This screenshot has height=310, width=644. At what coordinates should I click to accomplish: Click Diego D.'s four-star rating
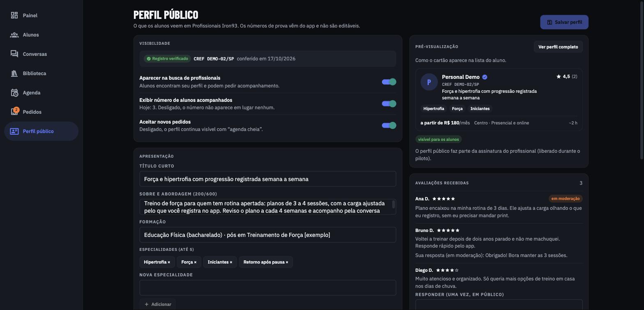coord(447,270)
